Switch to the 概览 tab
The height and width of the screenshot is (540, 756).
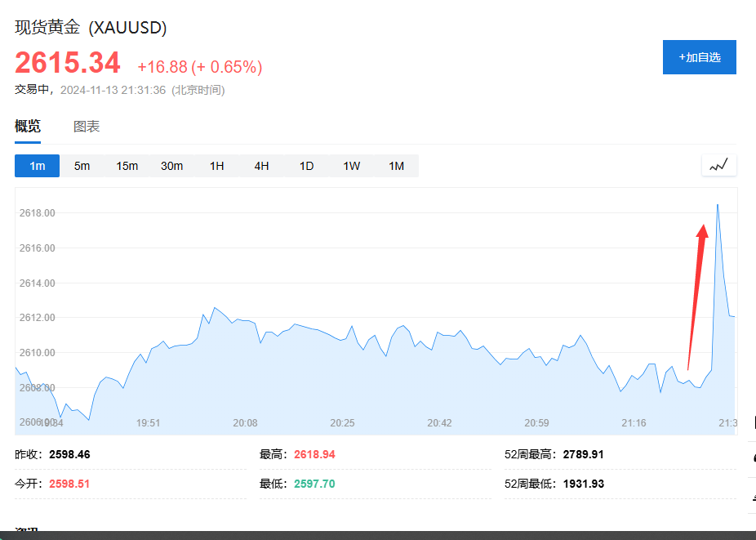click(28, 127)
